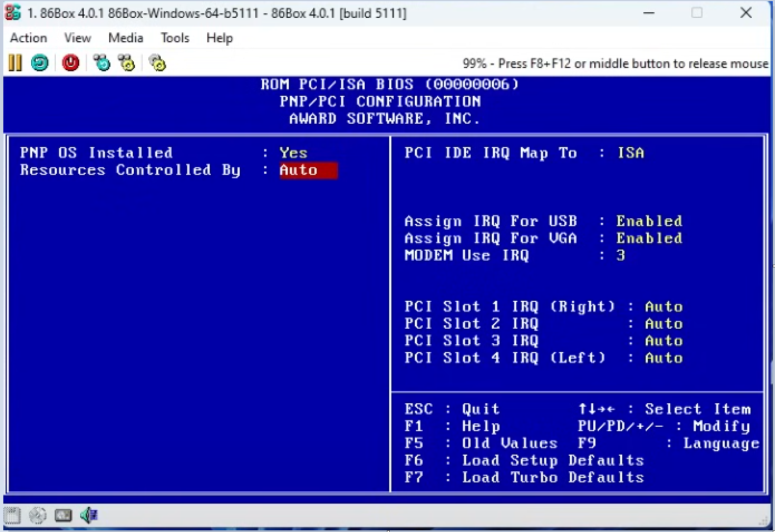Click 'PCI Slot 4 IRQ (Left)' label
The width and height of the screenshot is (775, 532).
tap(505, 358)
